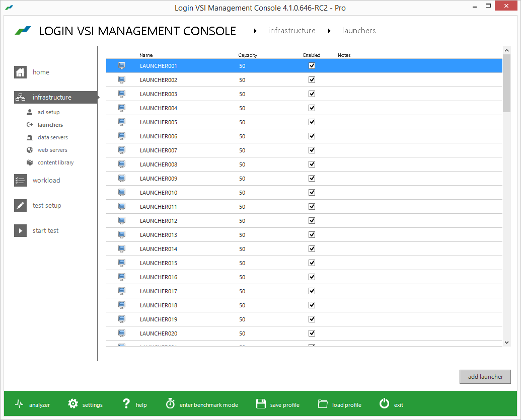521x420 pixels.
Task: Click the computer icon for LAUNCHER001
Action: [122, 66]
